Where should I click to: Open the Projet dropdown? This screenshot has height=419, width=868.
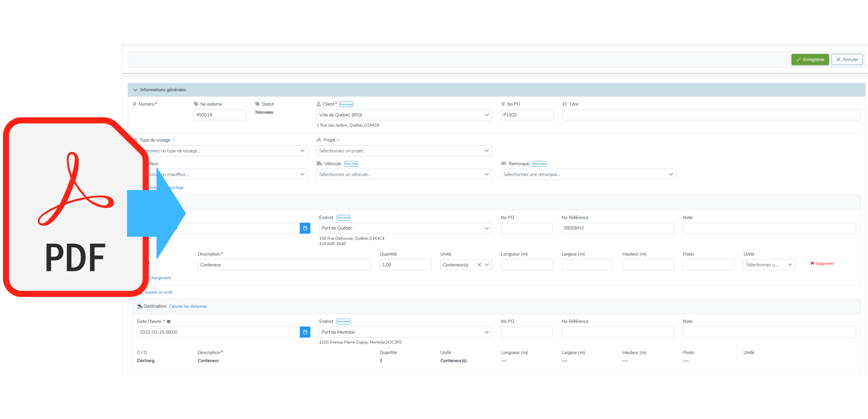[404, 151]
